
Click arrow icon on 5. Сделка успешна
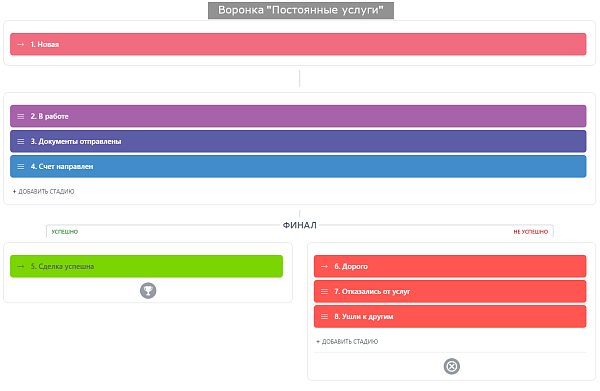21,266
